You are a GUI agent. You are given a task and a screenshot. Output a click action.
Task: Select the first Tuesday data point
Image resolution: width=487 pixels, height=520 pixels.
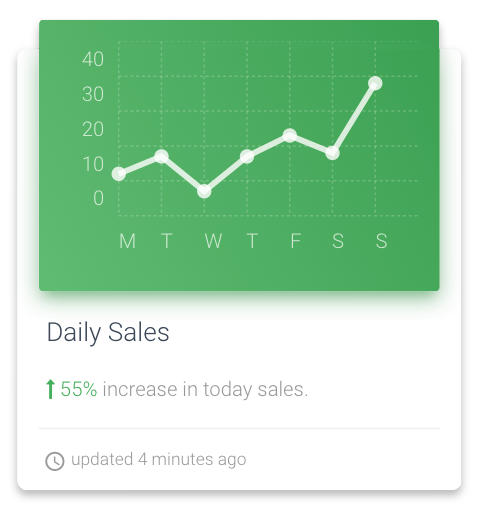click(162, 156)
